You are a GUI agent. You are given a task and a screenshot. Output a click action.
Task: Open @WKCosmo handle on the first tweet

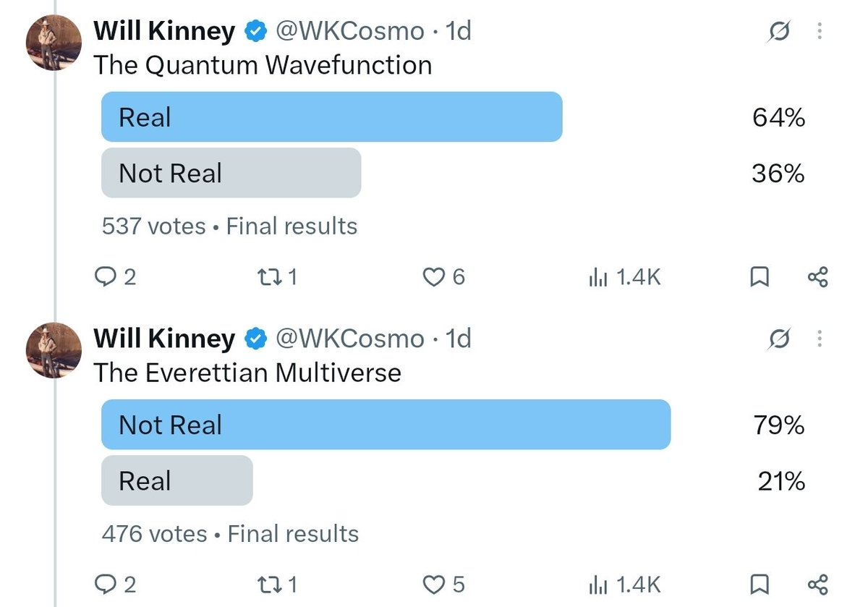point(350,31)
